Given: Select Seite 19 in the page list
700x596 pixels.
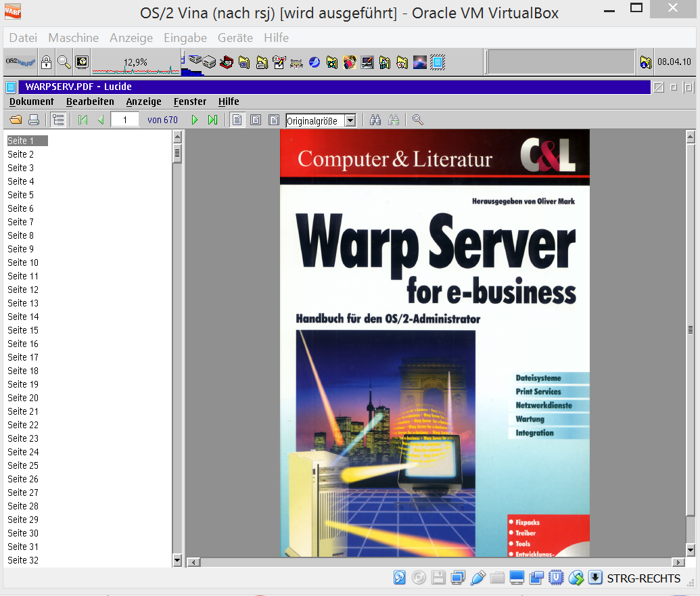Looking at the screenshot, I should pyautogui.click(x=23, y=384).
